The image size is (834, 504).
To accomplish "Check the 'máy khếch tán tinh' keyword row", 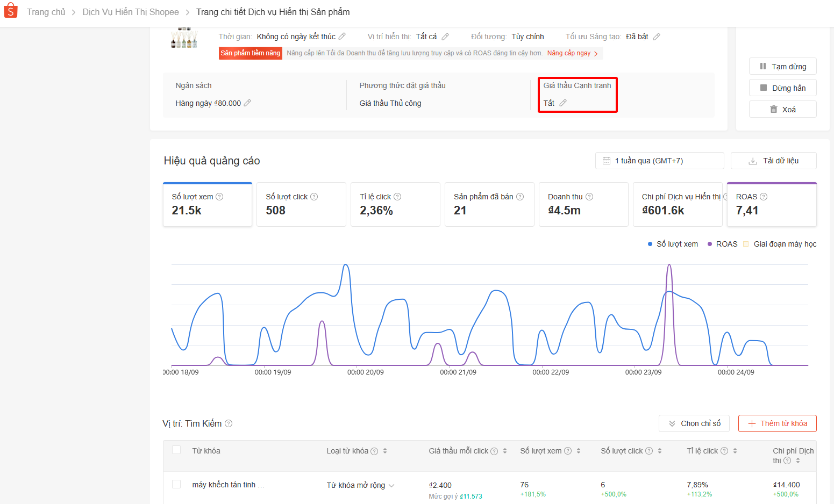I will coord(176,485).
